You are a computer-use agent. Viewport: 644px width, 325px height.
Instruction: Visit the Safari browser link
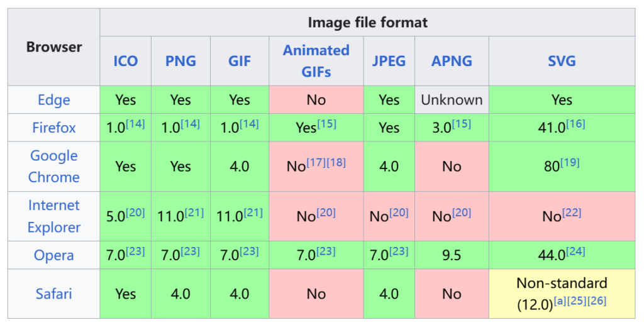pyautogui.click(x=54, y=294)
